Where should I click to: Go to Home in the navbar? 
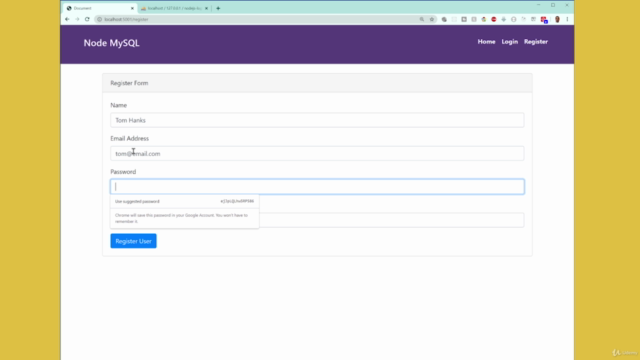[x=486, y=42]
